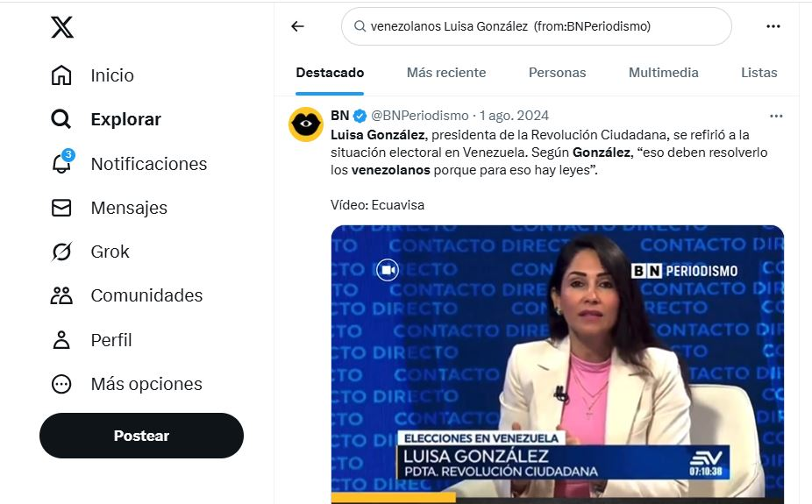Open the Multimedia tab
The width and height of the screenshot is (812, 504).
pyautogui.click(x=664, y=73)
